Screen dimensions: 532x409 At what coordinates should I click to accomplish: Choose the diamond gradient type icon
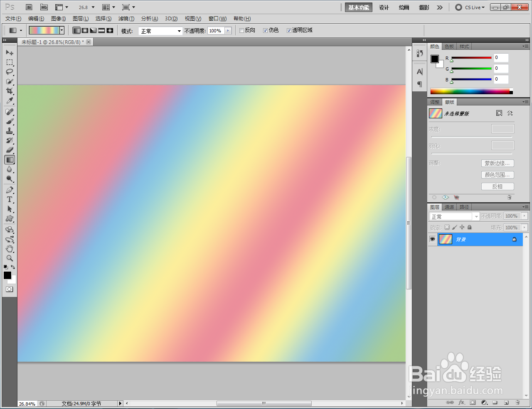click(110, 30)
